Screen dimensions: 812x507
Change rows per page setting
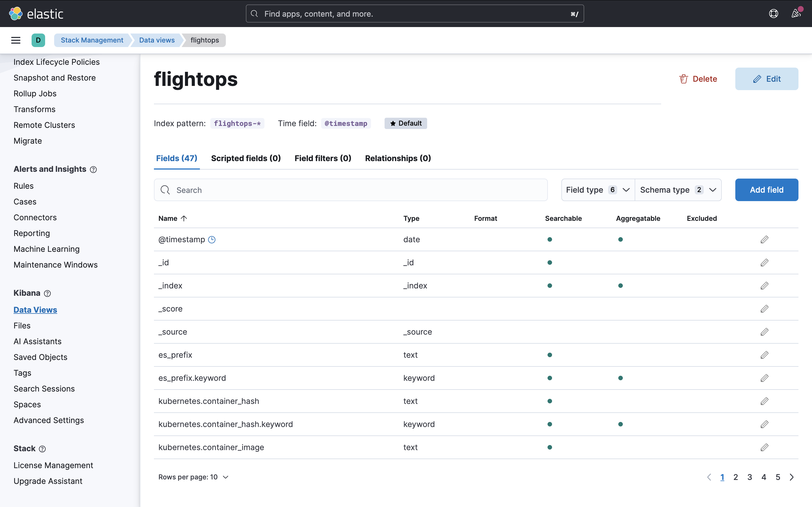pos(193,477)
